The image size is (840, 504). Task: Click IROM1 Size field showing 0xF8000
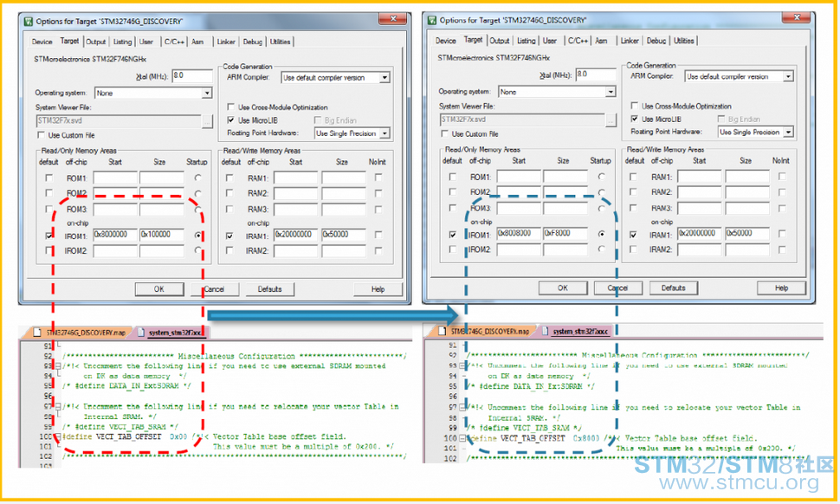pos(565,234)
